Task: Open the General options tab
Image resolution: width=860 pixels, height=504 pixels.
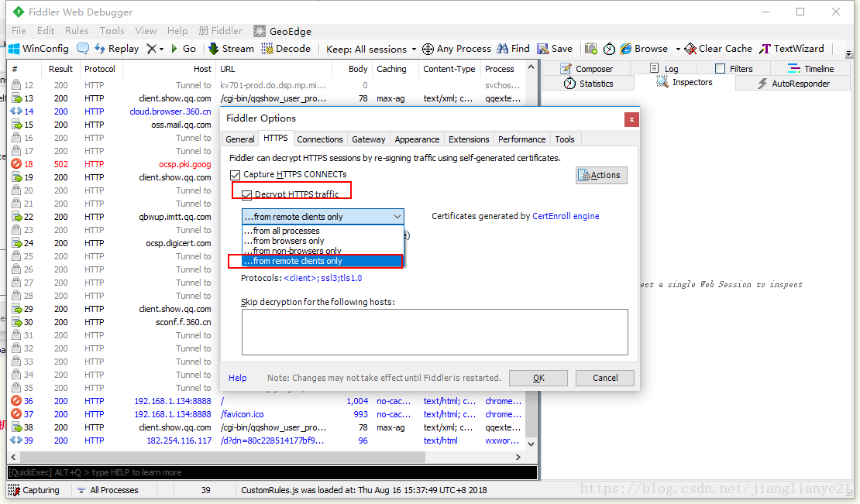Action: (x=240, y=139)
